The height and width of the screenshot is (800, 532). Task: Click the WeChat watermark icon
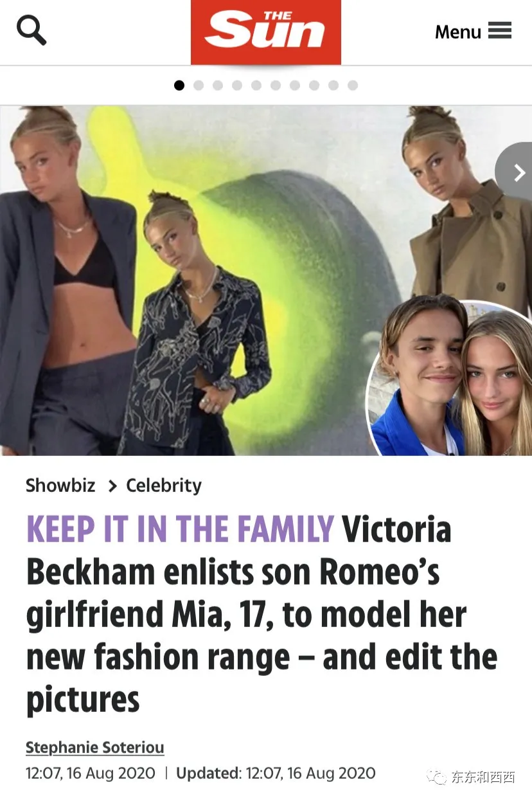tap(438, 777)
